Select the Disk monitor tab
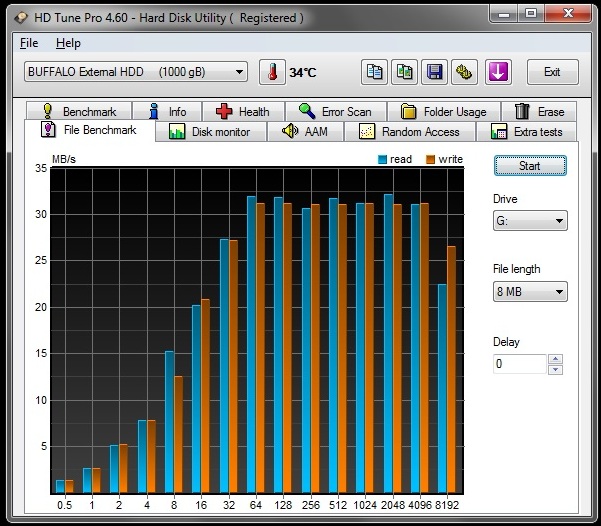Screen dimensions: 601x526 click(x=211, y=132)
